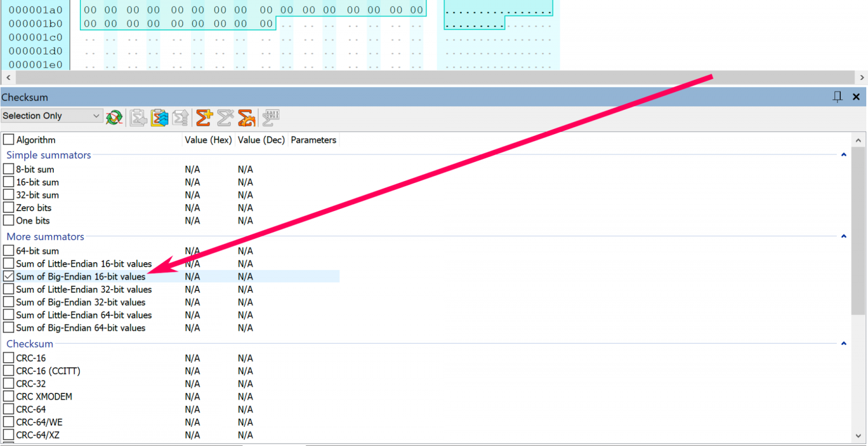Check Sum of Big-Endian 32-bit values

point(9,302)
